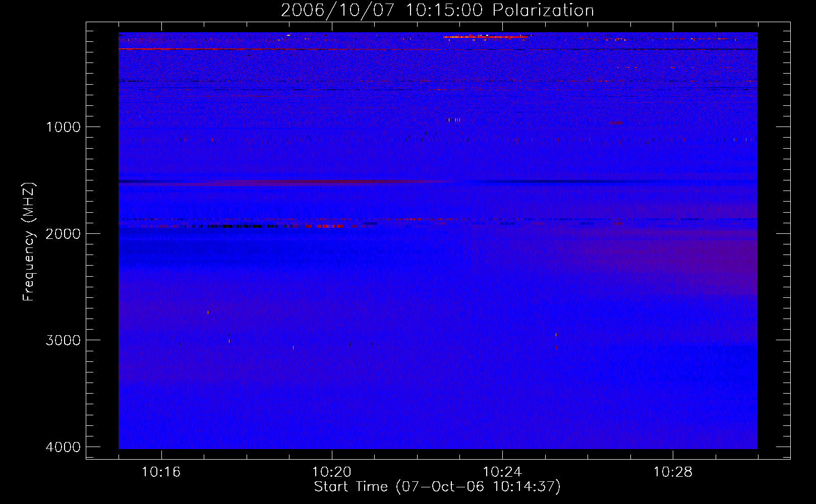Viewport: 816px width, 504px height.
Task: Click the bright orange burst atop the spectrogram
Action: click(485, 37)
